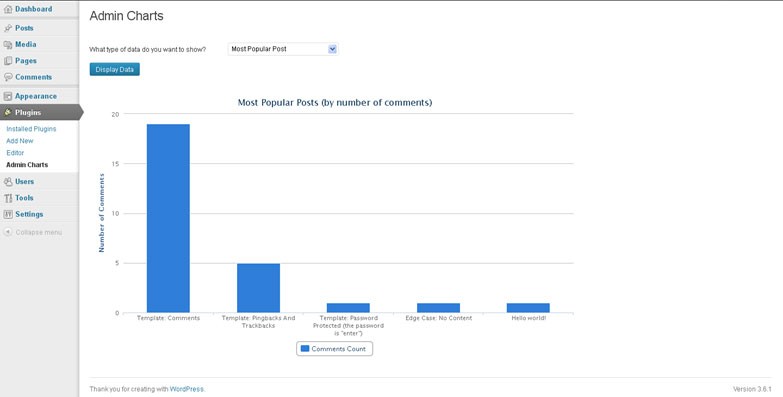This screenshot has height=397, width=783.
Task: Click the tallest Template: Comments bar
Action: click(168, 218)
